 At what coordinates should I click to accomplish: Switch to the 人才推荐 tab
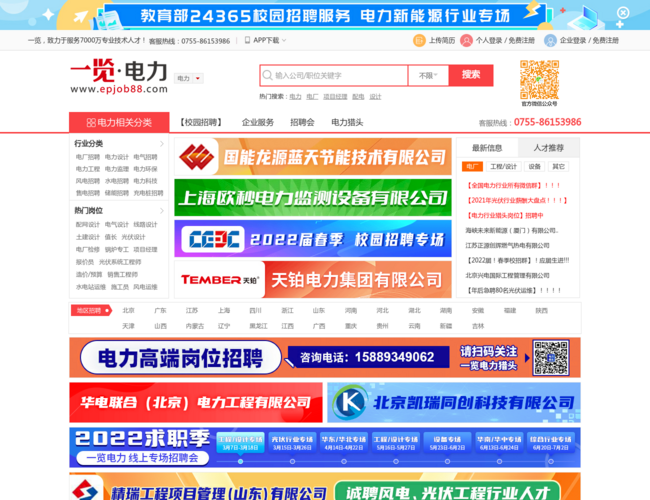tap(548, 148)
